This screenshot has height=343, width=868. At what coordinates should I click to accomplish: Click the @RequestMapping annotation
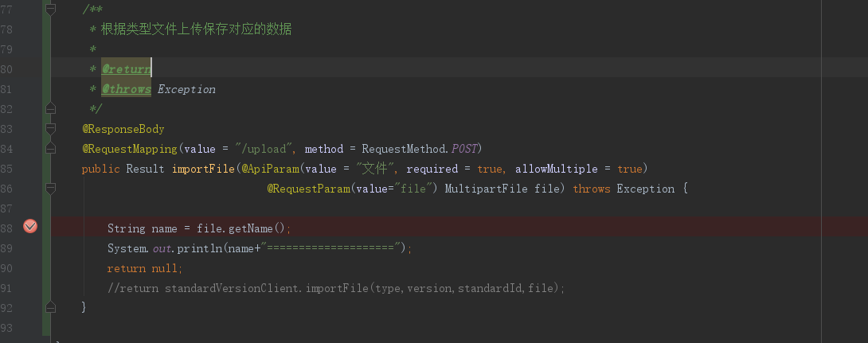[130, 149]
